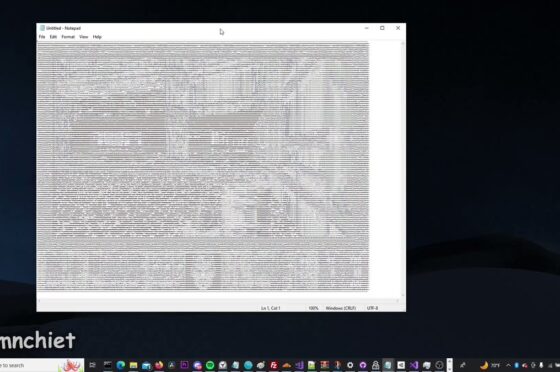Viewport: 560px width, 372px height.
Task: Click the Notepad vertical scrollbar
Action: point(403,170)
